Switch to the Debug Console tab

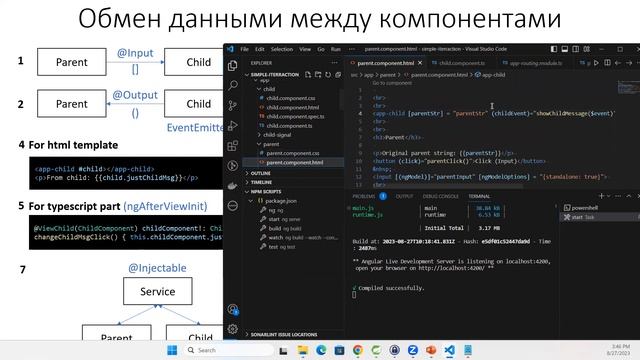click(440, 196)
